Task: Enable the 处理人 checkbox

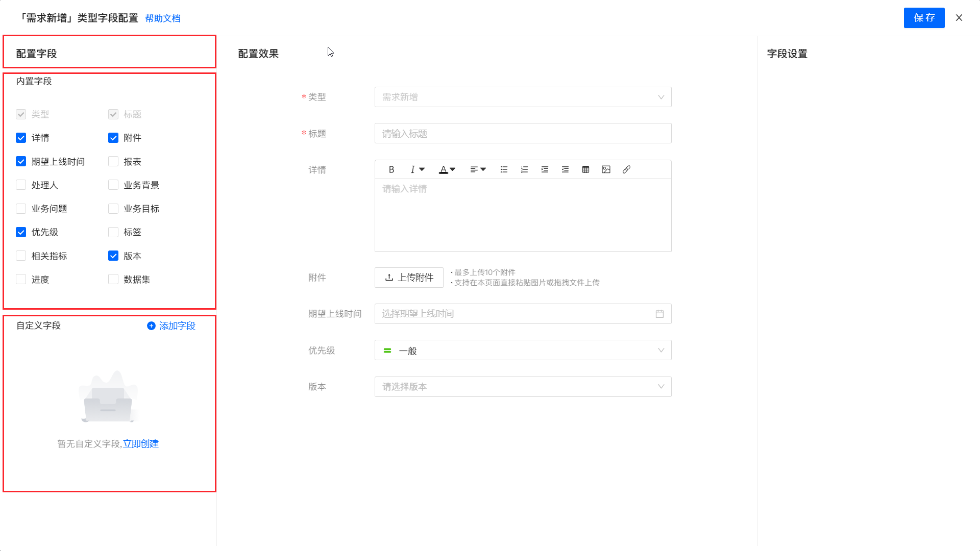Action: [21, 185]
